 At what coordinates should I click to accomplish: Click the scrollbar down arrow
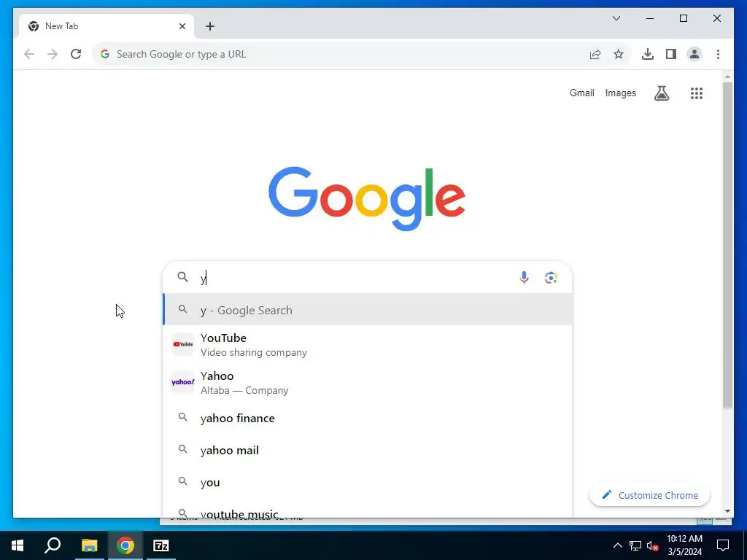727,511
